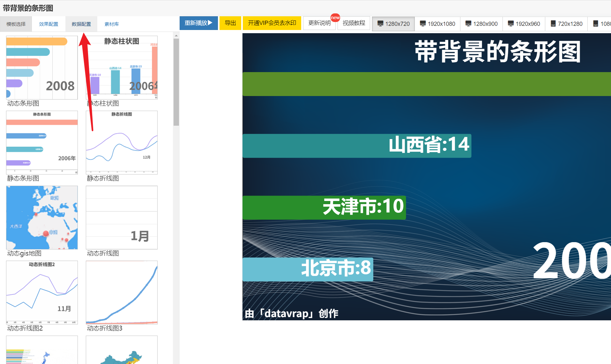Select 720x1280 portrait resolution
Image resolution: width=611 pixels, height=364 pixels.
click(x=566, y=24)
